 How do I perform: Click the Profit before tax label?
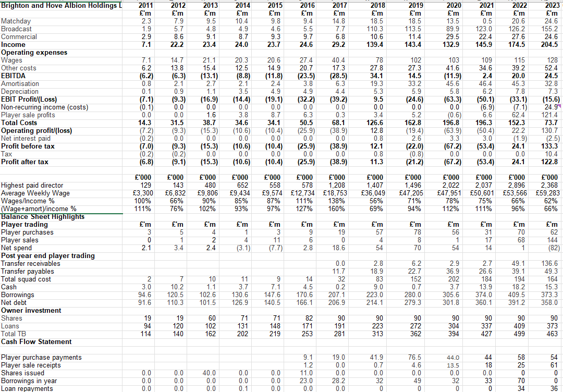click(28, 146)
